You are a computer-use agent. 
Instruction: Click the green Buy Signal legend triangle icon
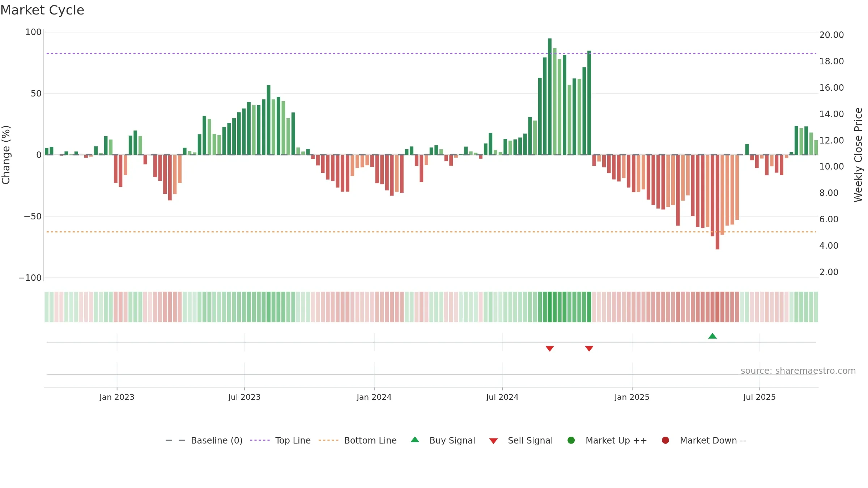415,440
